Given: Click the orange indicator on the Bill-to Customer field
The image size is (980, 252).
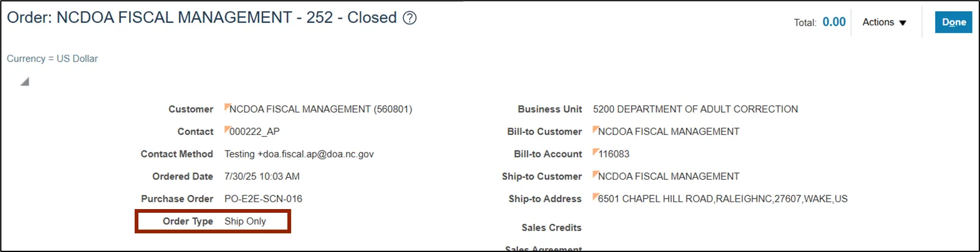Looking at the screenshot, I should click(595, 129).
